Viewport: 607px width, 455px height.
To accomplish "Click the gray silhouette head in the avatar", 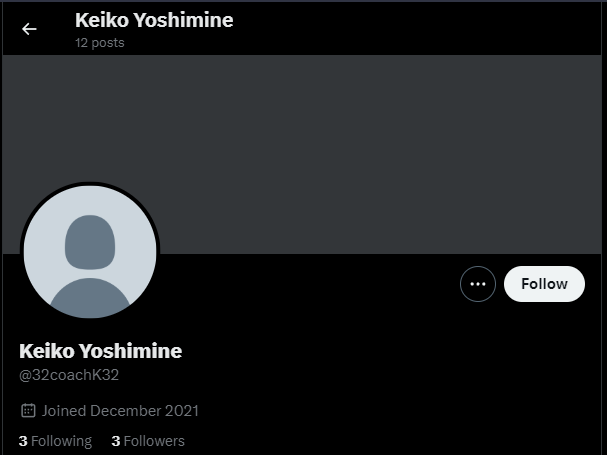I will pyautogui.click(x=90, y=241).
